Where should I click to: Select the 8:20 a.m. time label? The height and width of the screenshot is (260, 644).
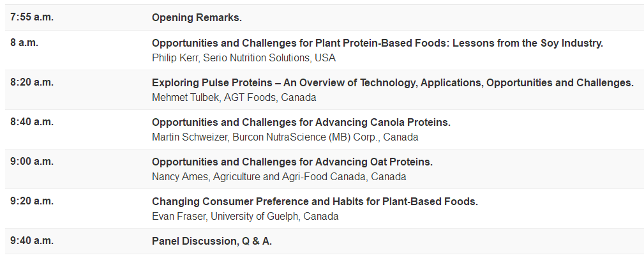[x=32, y=82]
